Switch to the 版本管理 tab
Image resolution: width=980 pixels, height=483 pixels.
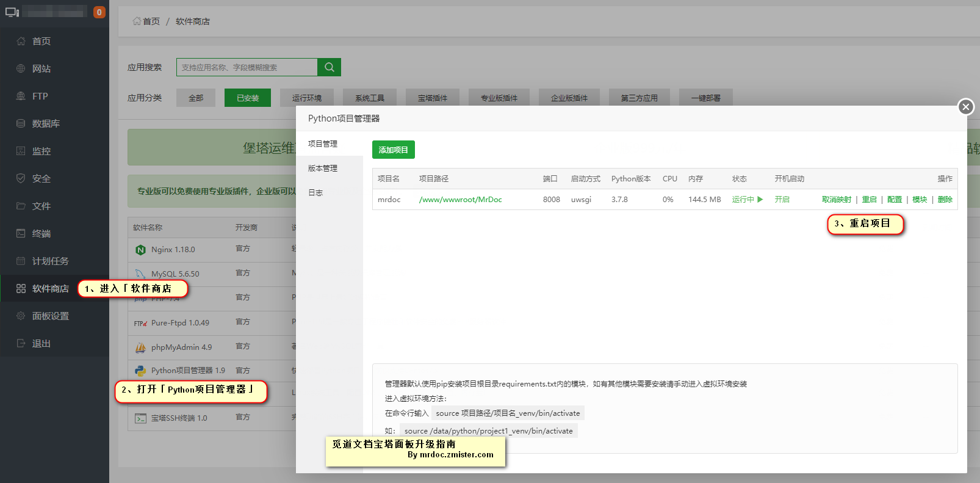pyautogui.click(x=323, y=169)
